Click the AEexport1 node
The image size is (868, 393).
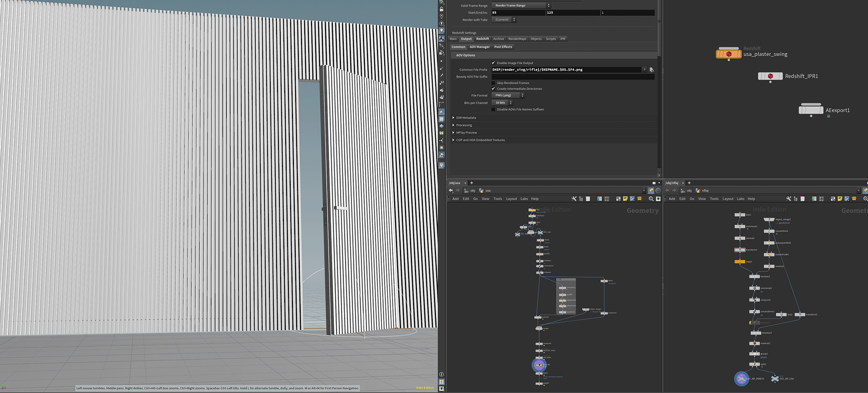(811, 110)
